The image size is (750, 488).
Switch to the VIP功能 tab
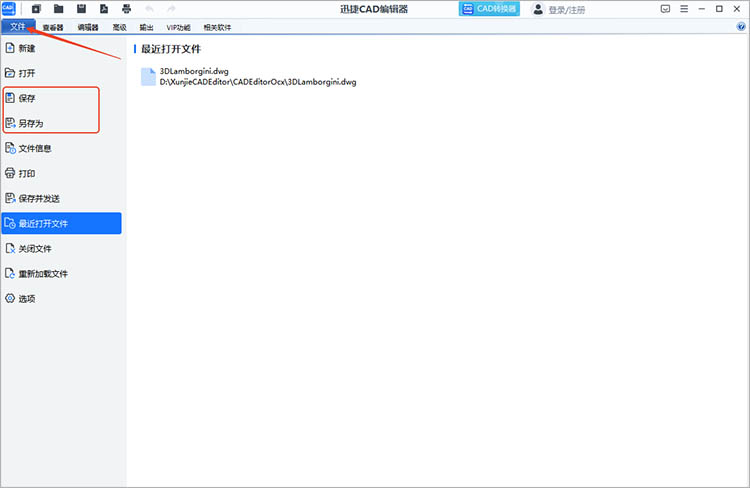[178, 27]
